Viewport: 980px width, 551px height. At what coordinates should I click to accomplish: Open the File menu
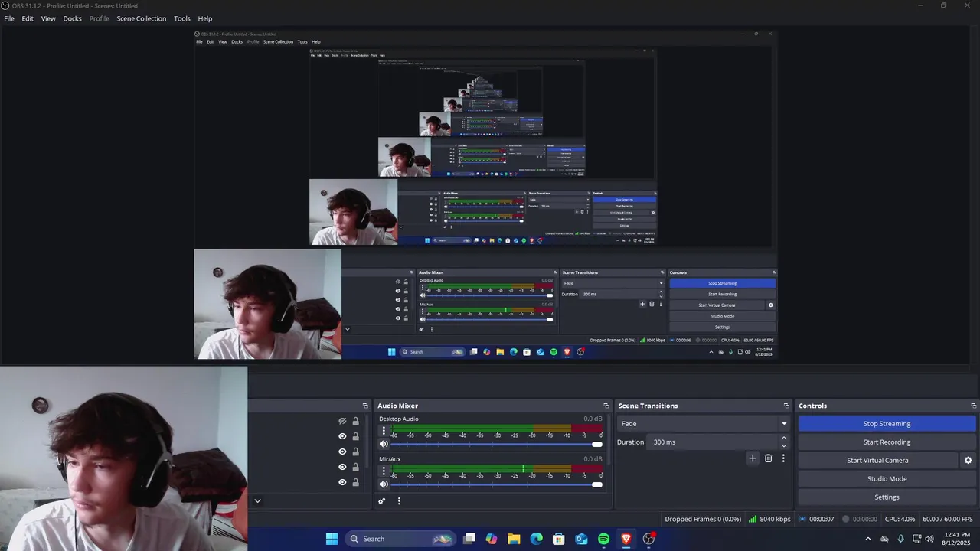(9, 18)
